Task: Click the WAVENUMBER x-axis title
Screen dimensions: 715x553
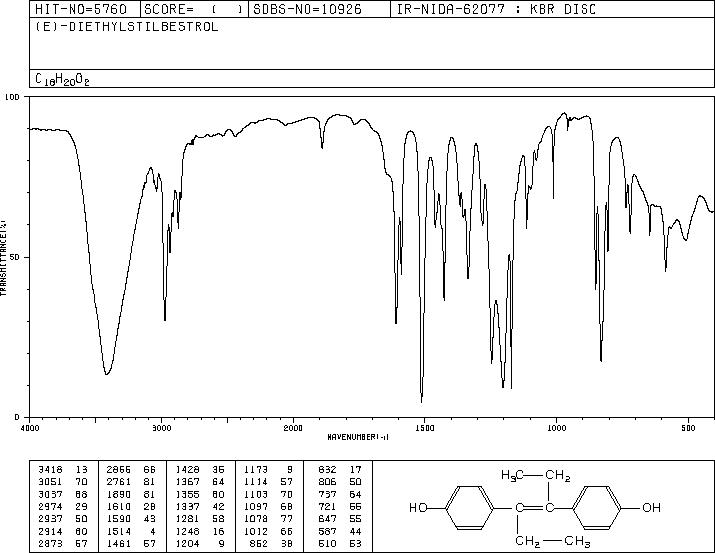Action: click(358, 437)
